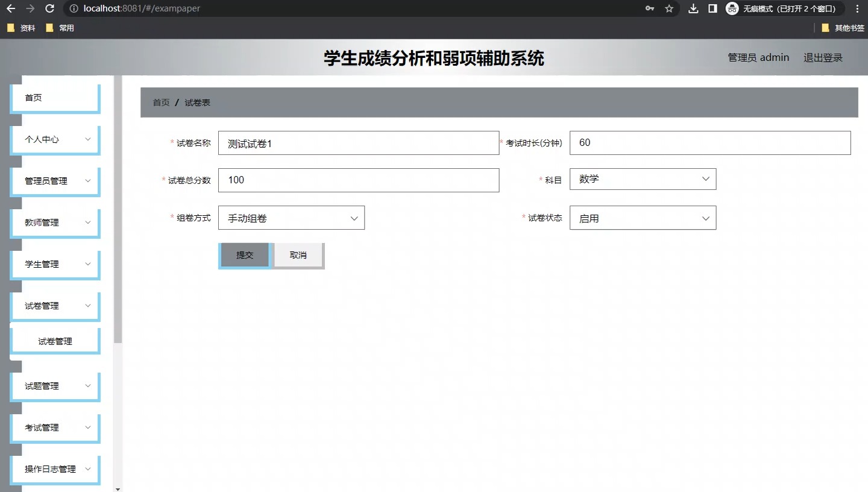This screenshot has height=492, width=868.
Task: Collapse the 试卷管理 parent menu
Action: click(55, 306)
